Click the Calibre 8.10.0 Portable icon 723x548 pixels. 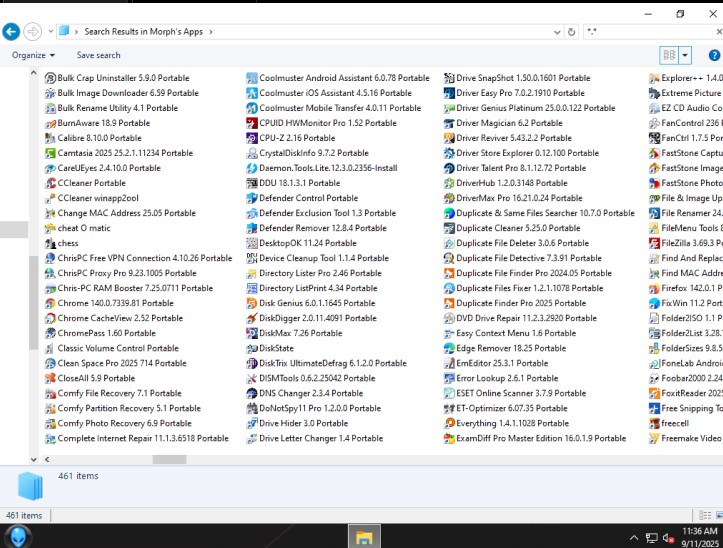(50, 138)
